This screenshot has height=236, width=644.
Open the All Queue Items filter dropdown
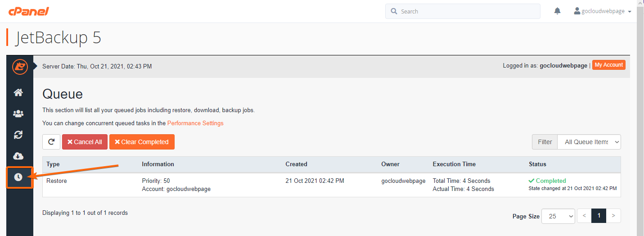pyautogui.click(x=589, y=142)
